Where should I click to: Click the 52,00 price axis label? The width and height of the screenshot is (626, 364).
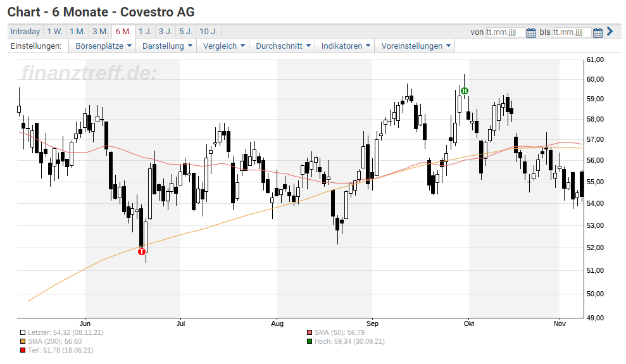[595, 248]
